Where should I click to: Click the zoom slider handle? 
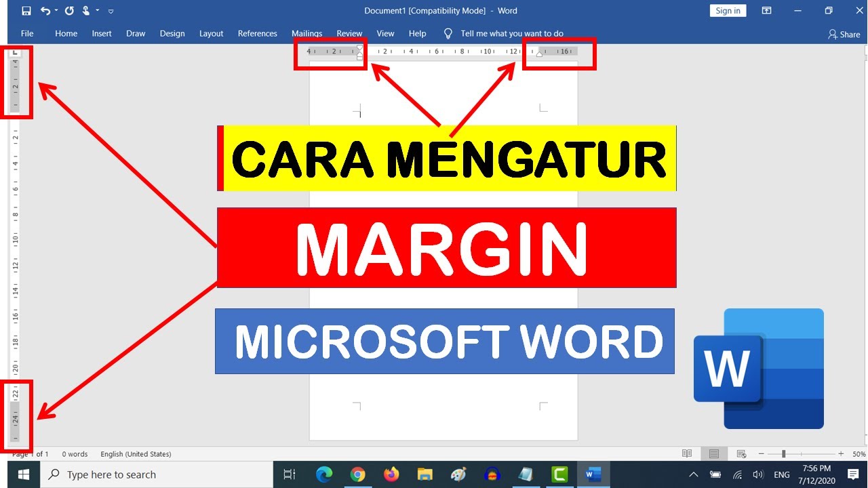(x=783, y=453)
